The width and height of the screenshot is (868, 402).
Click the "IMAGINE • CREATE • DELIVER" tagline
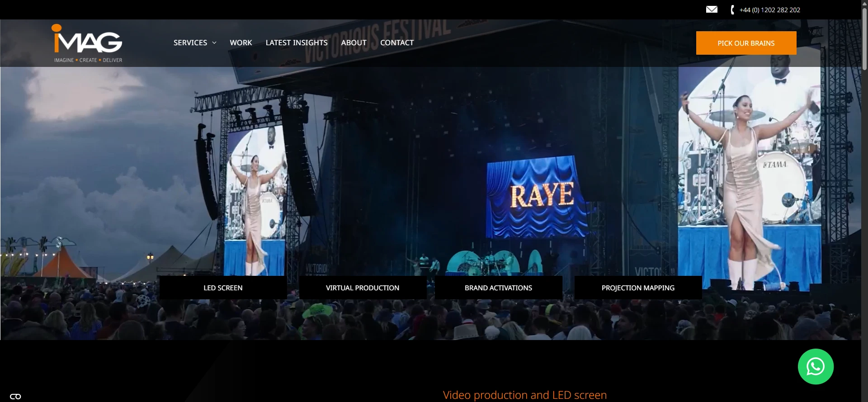pyautogui.click(x=88, y=60)
